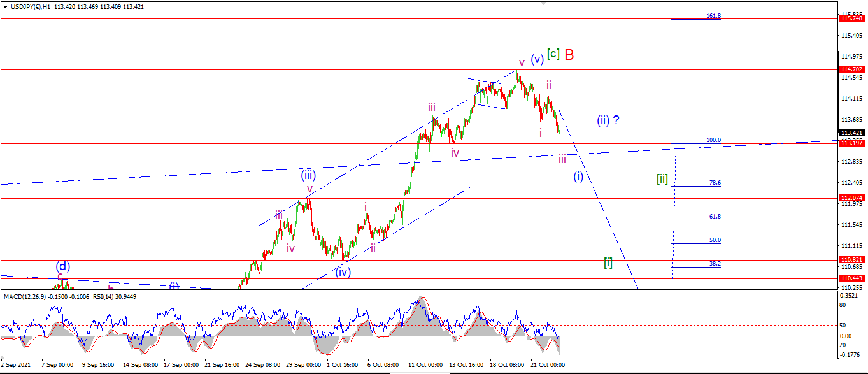Click the 38.2 Fibonacci level label
Image resolution: width=868 pixels, height=374 pixels.
click(715, 263)
